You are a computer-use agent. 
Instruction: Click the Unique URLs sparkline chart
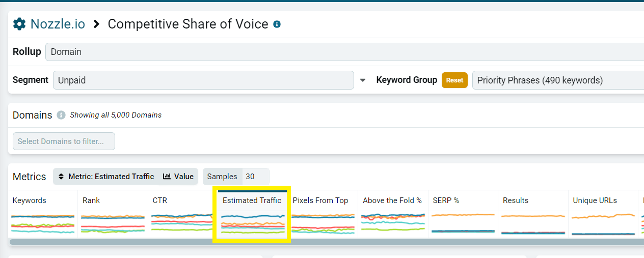tap(603, 224)
